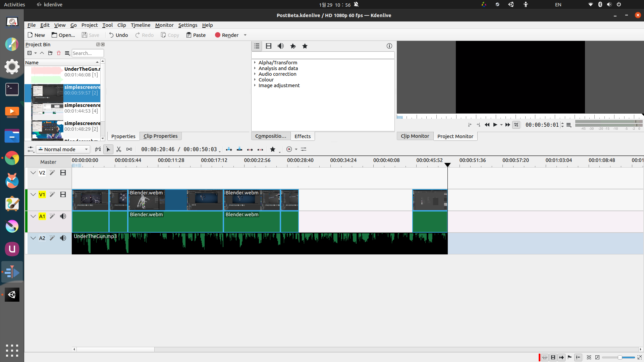Viewport: 644px width, 362px height.
Task: Toggle use timeline zone for insert
Action: 98,149
